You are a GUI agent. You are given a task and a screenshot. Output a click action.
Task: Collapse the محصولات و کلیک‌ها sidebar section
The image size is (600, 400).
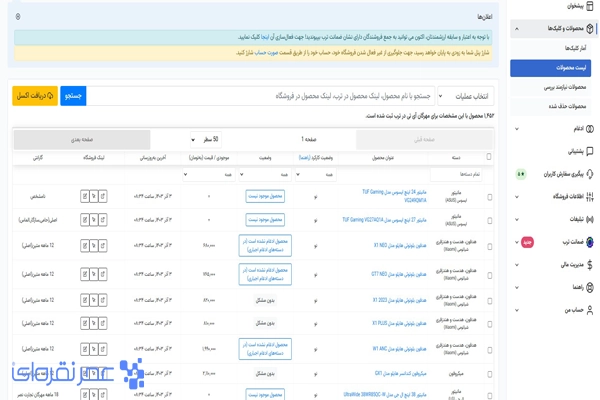point(517,29)
